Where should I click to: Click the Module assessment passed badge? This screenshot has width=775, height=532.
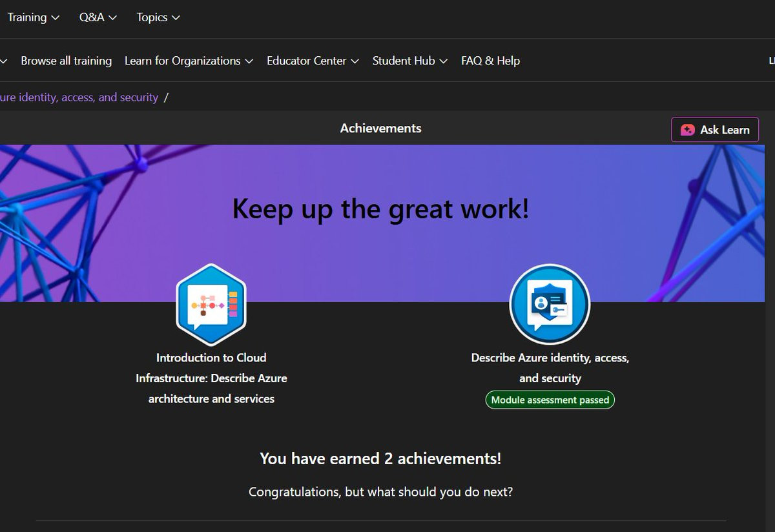click(x=550, y=400)
